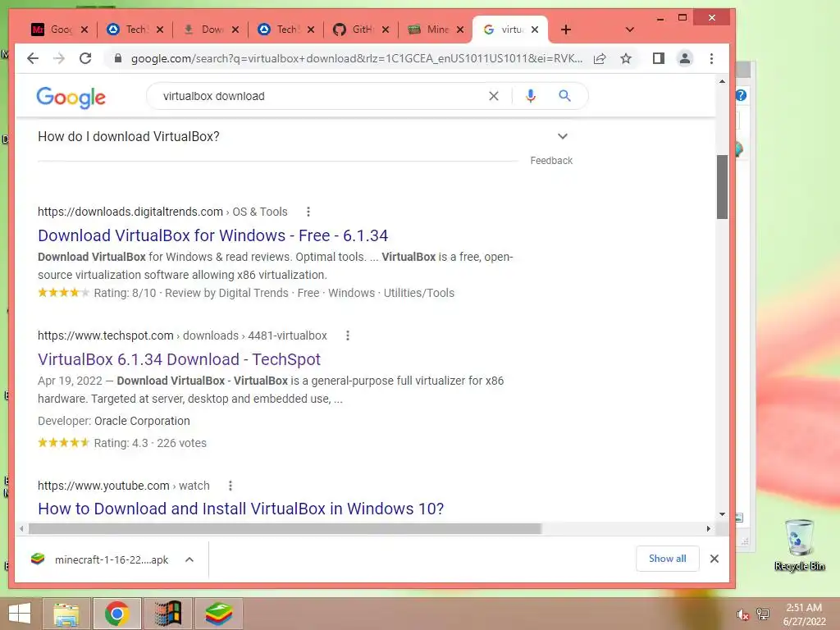Open the Chrome profile menu
Image resolution: width=840 pixels, height=630 pixels.
click(x=685, y=58)
